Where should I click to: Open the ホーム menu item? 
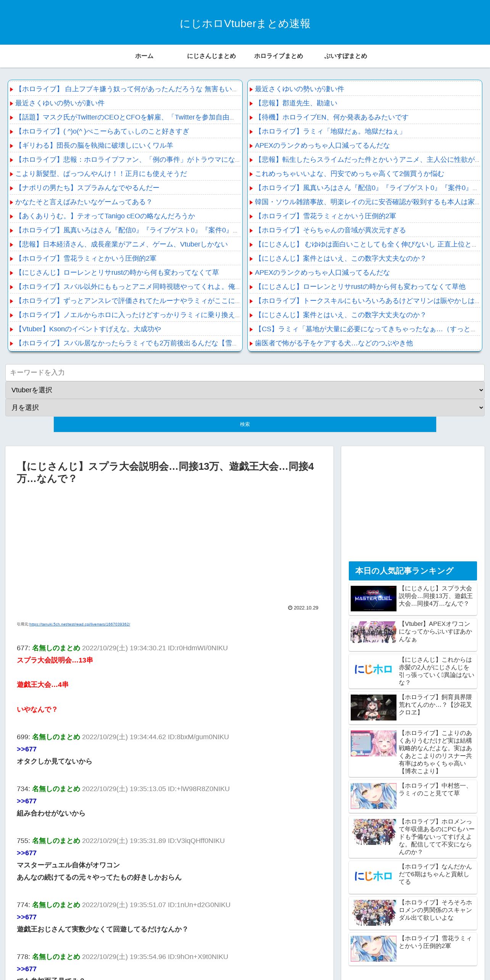click(144, 56)
